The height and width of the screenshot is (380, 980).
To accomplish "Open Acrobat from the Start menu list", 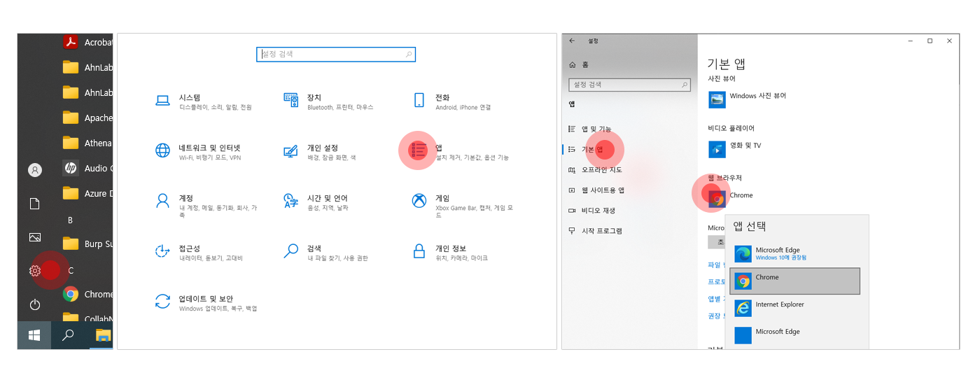I will (87, 42).
